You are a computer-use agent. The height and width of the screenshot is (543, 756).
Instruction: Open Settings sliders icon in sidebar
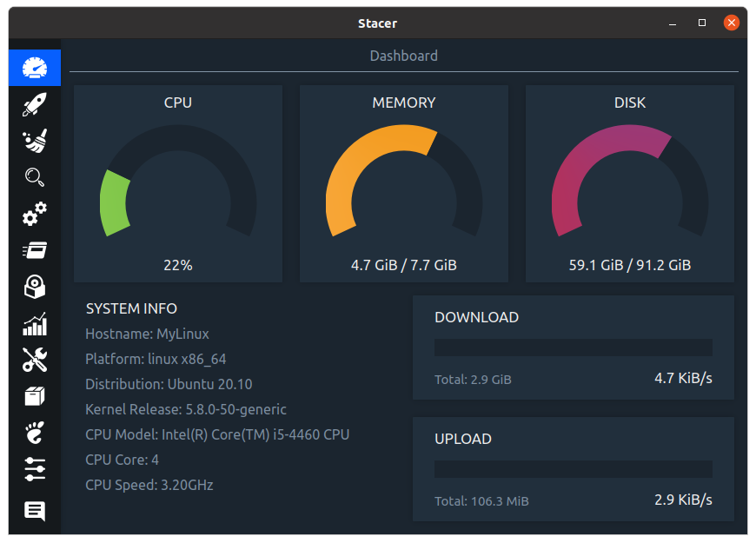35,469
